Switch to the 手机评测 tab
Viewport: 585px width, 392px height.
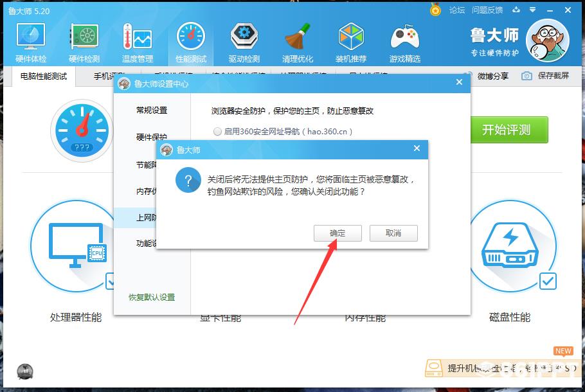pos(109,76)
